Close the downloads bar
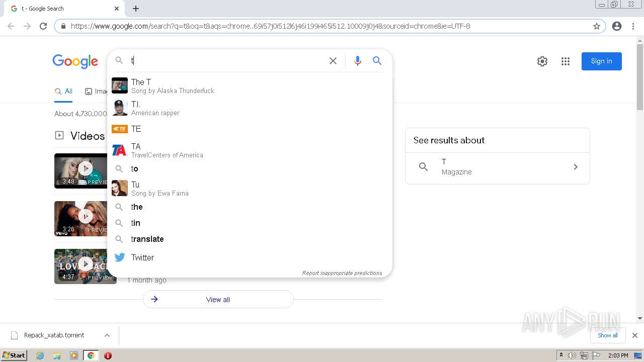644x362 pixels. [x=635, y=335]
